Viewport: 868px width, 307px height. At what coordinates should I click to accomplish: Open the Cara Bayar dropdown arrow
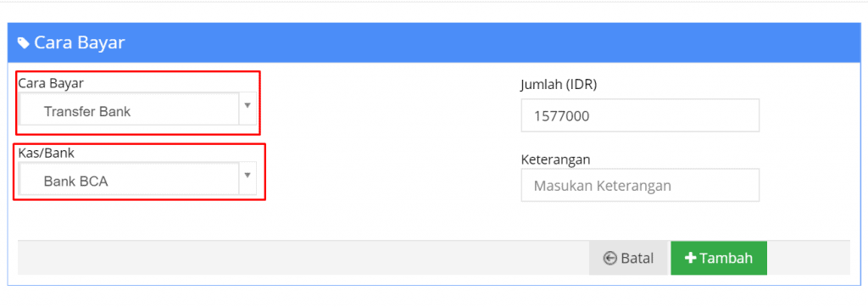tap(248, 105)
